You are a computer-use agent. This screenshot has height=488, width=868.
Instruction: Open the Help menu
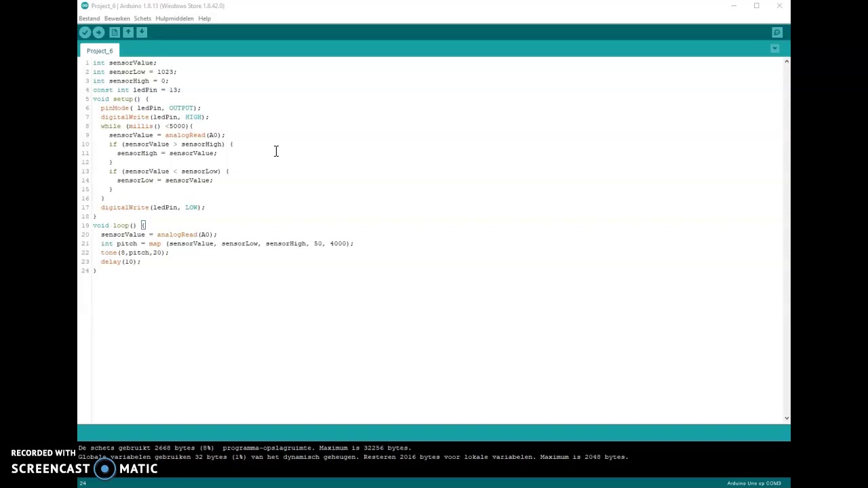204,18
